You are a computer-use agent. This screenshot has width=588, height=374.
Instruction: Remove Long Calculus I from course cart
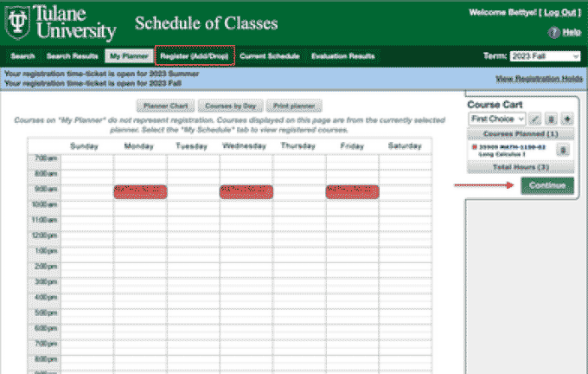(563, 150)
